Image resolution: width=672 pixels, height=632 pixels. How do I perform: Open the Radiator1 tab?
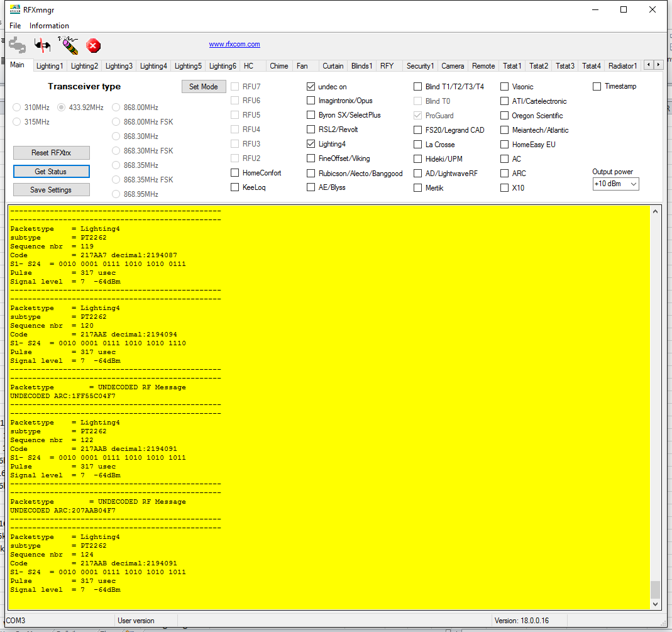tap(623, 66)
